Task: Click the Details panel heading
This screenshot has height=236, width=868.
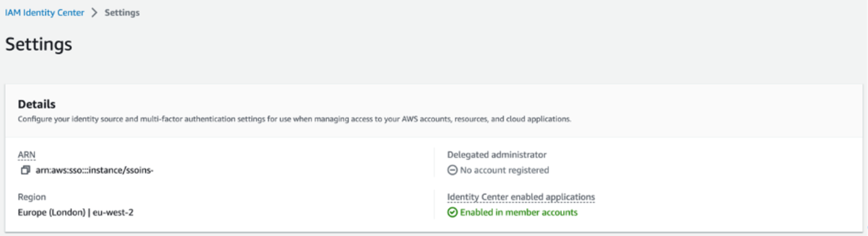Action: (x=37, y=104)
